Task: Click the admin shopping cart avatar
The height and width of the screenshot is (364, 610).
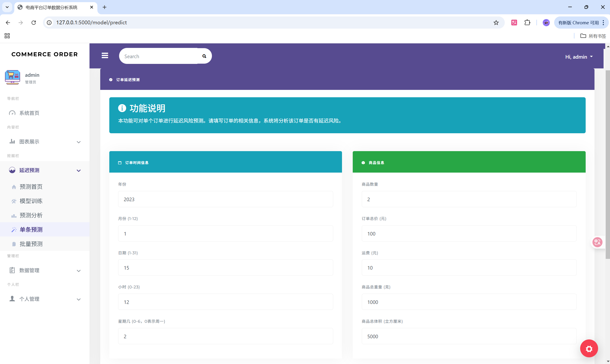Action: 12,77
